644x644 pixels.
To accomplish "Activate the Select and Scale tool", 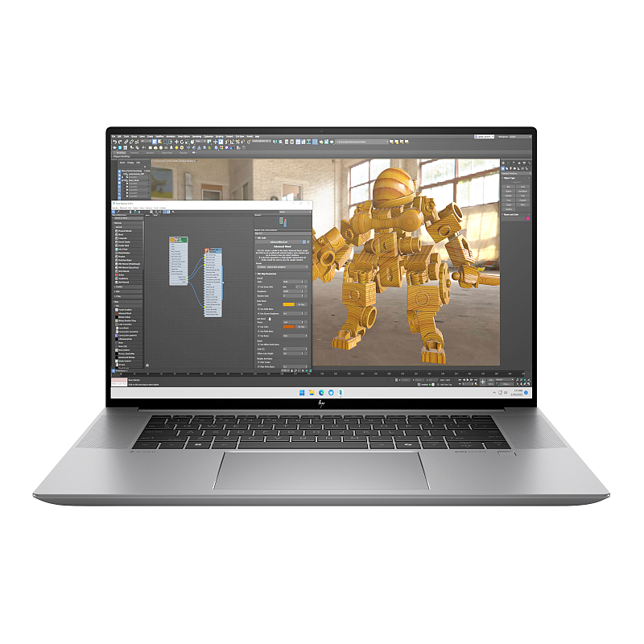I will [188, 142].
